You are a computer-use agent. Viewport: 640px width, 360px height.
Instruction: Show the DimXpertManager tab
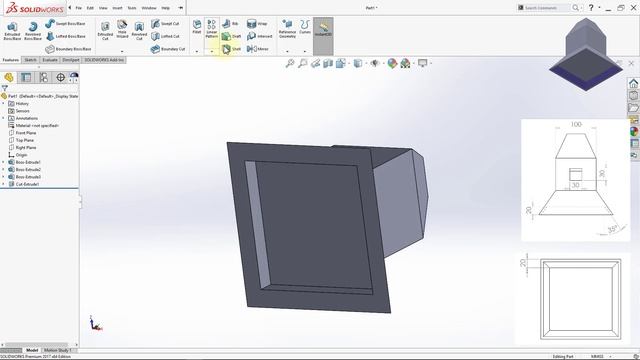click(60, 78)
